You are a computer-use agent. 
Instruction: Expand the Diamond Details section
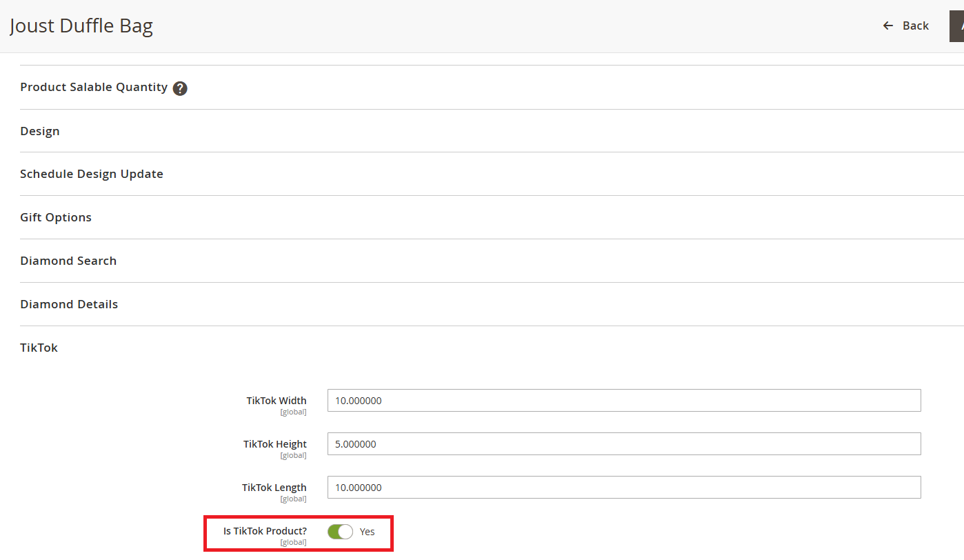click(69, 304)
